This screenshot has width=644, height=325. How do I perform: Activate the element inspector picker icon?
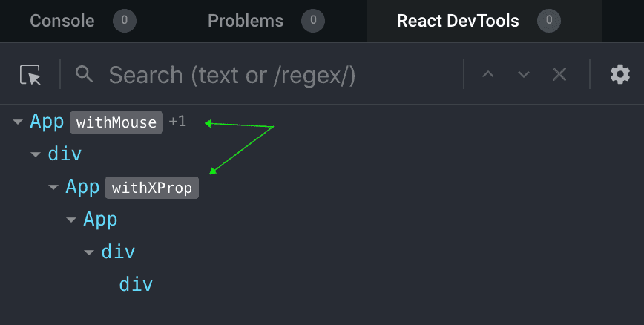pyautogui.click(x=30, y=74)
